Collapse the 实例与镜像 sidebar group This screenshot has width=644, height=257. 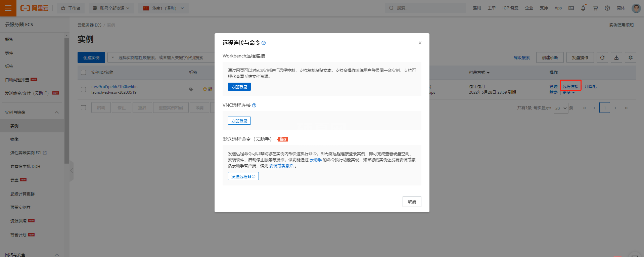56,112
